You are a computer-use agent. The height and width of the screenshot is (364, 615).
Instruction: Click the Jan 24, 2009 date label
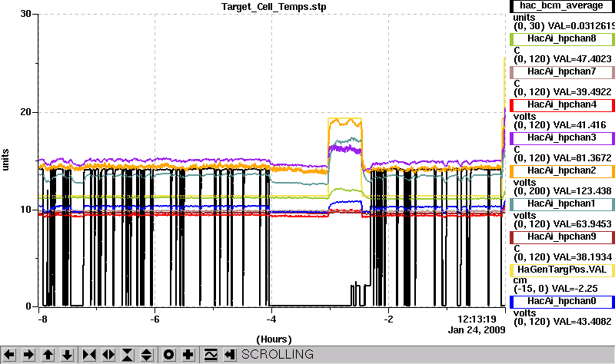(x=477, y=330)
